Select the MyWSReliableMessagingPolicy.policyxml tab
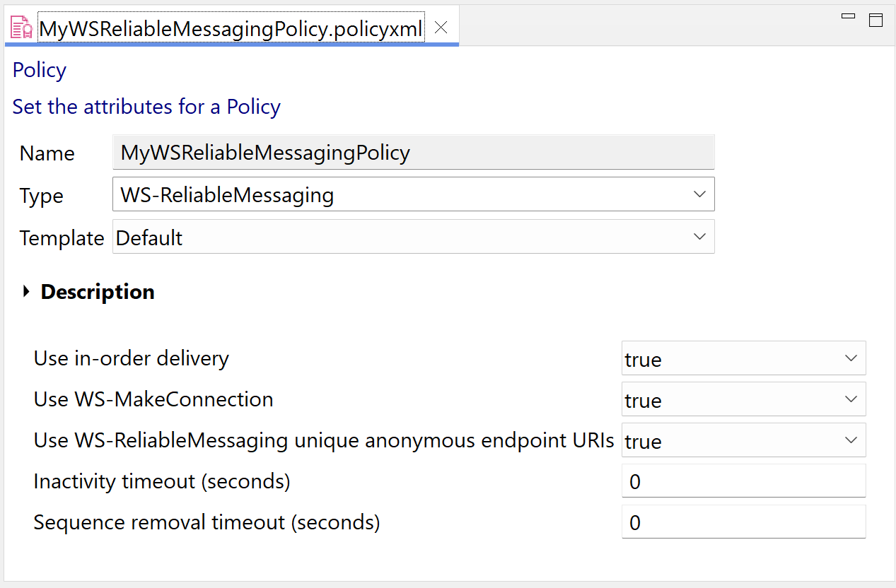Image resolution: width=896 pixels, height=588 pixels. pos(231,28)
